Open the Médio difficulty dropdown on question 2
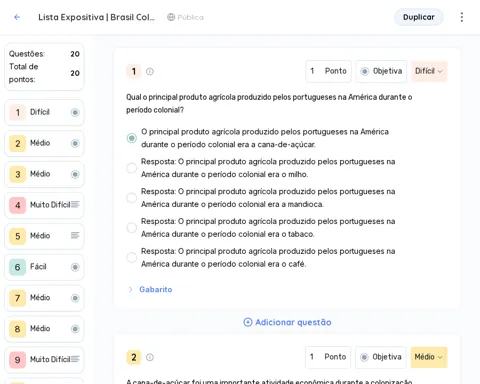Image resolution: width=480 pixels, height=384 pixels. click(x=429, y=357)
